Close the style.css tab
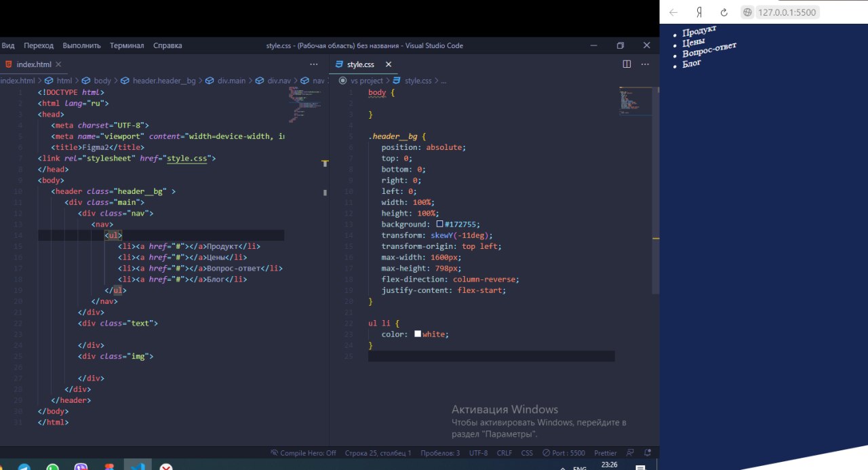 point(389,64)
